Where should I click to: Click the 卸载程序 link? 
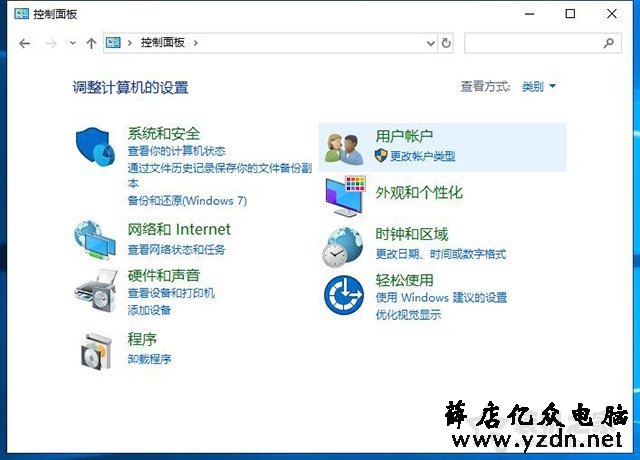[149, 359]
